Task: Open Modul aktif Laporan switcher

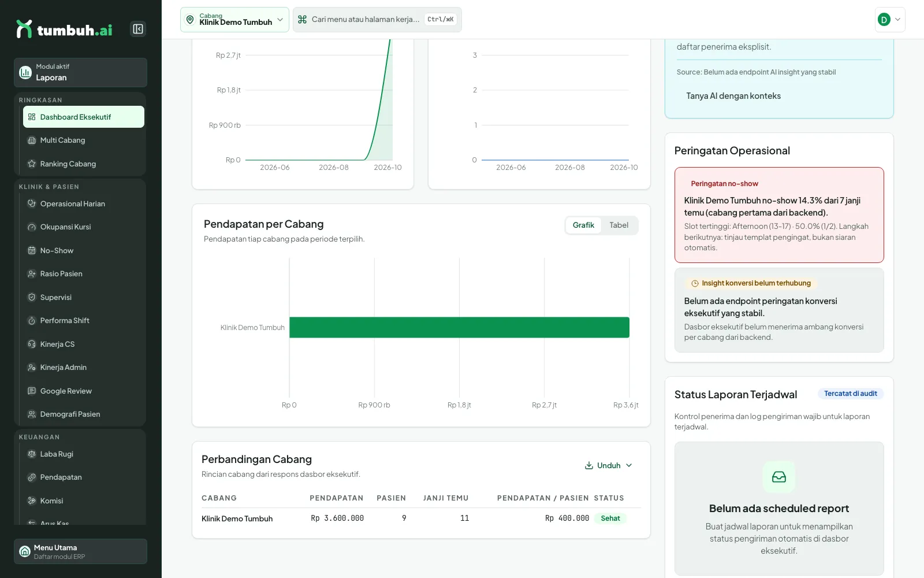Action: 80,72
